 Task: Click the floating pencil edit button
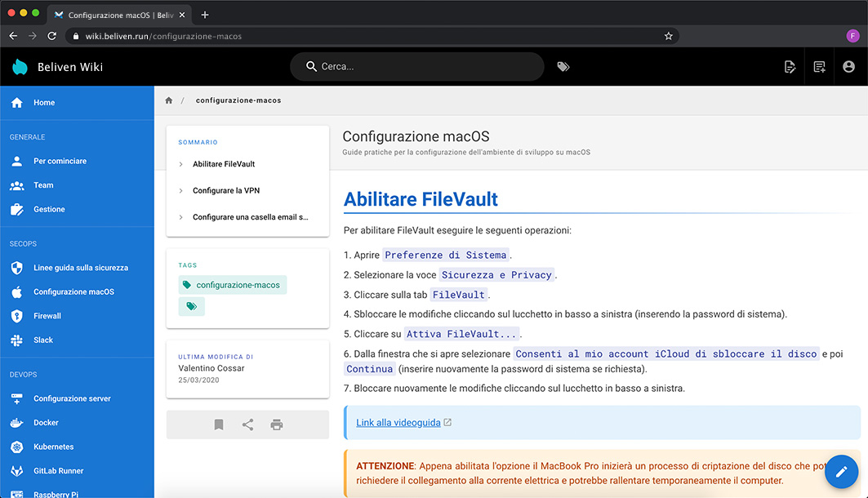[841, 471]
